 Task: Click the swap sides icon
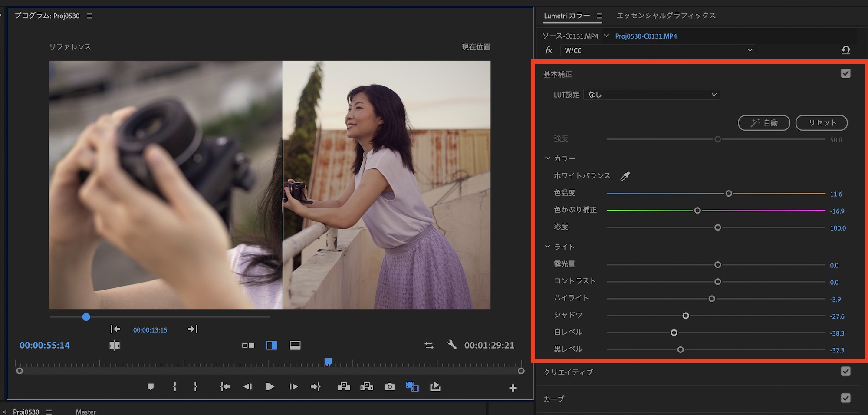point(429,346)
